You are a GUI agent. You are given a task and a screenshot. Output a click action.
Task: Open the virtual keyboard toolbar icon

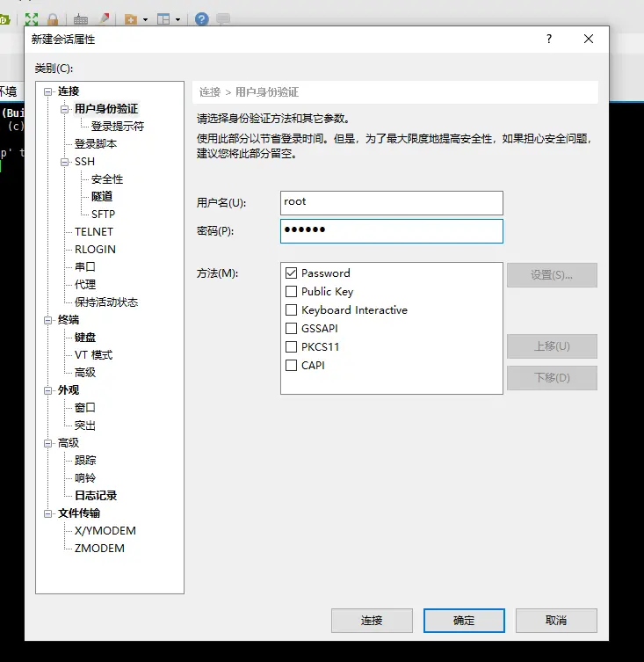[81, 19]
